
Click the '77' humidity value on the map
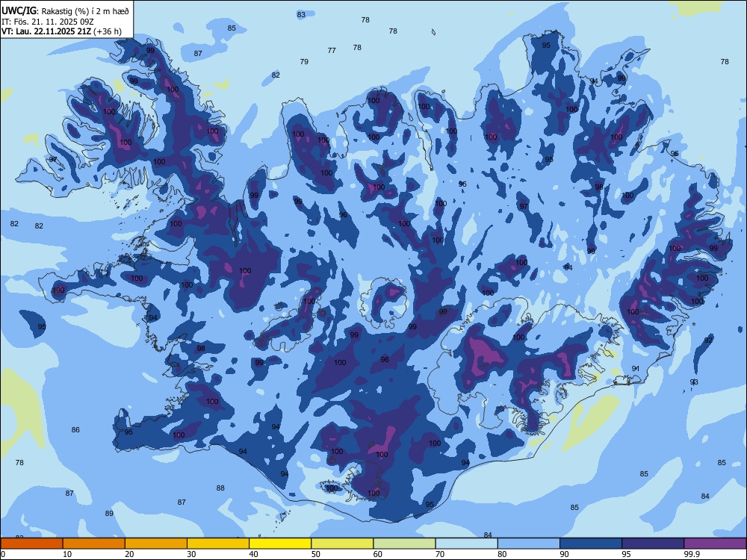332,51
